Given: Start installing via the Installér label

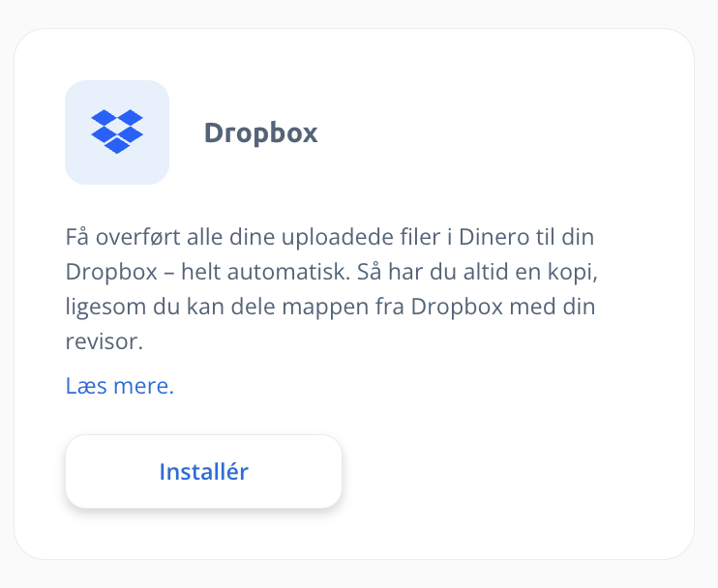Looking at the screenshot, I should pyautogui.click(x=204, y=472).
